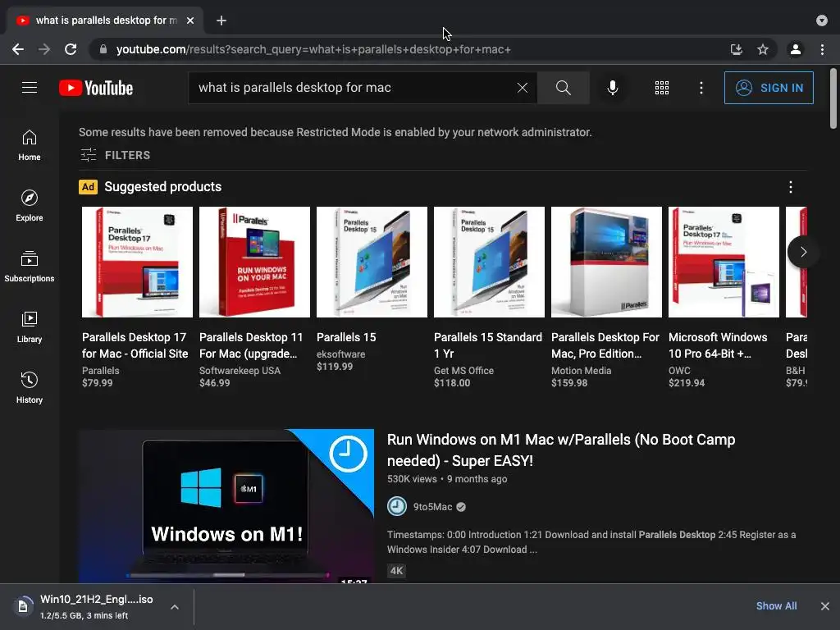Click the magnifier search button
840x630 pixels.
563,87
